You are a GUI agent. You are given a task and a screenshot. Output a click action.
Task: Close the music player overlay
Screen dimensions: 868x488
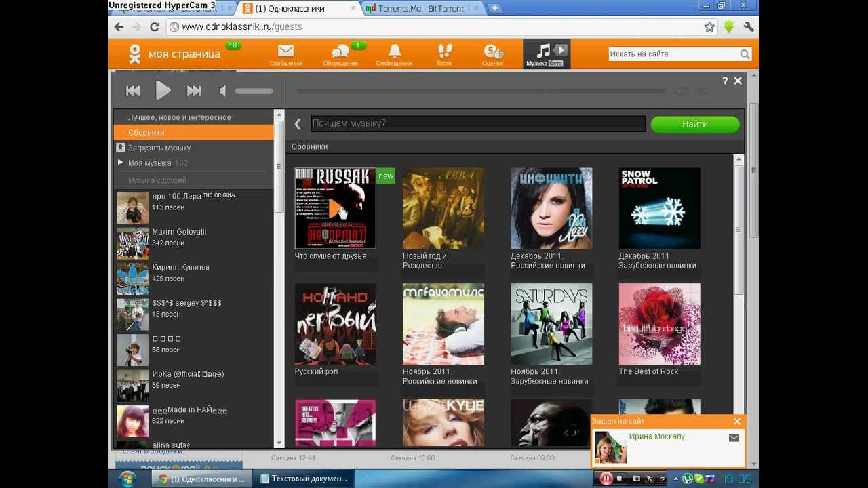click(738, 81)
